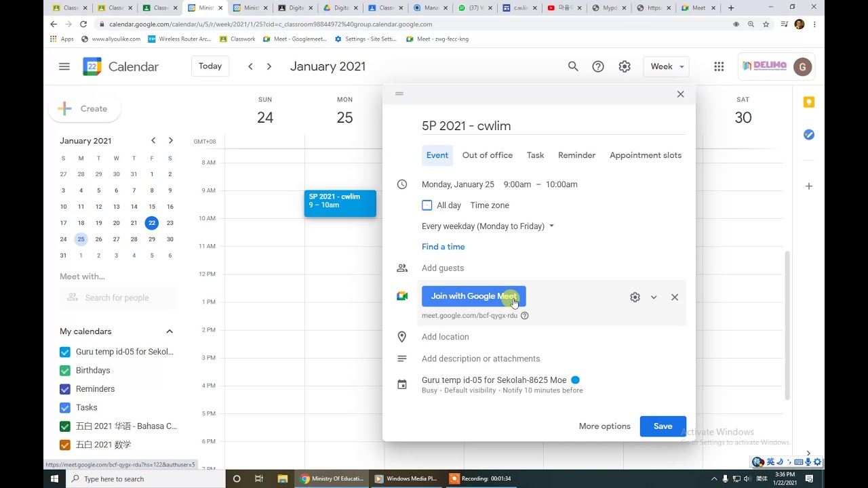Select the Appointment slots tab
This screenshot has width=868, height=488.
point(646,155)
